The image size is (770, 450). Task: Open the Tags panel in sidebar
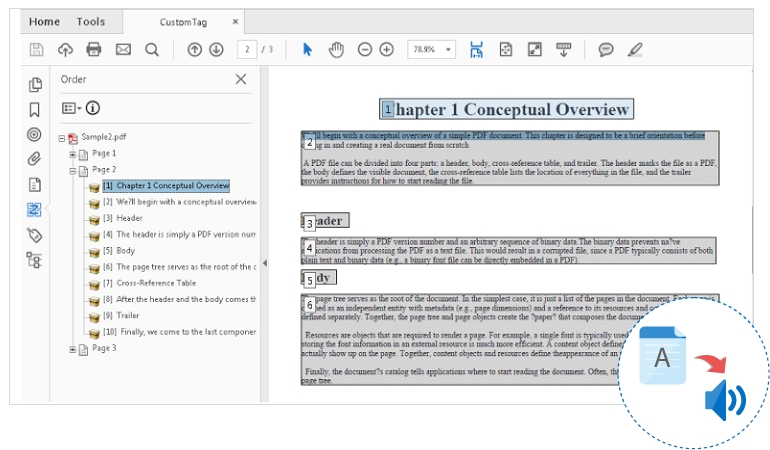pos(35,234)
